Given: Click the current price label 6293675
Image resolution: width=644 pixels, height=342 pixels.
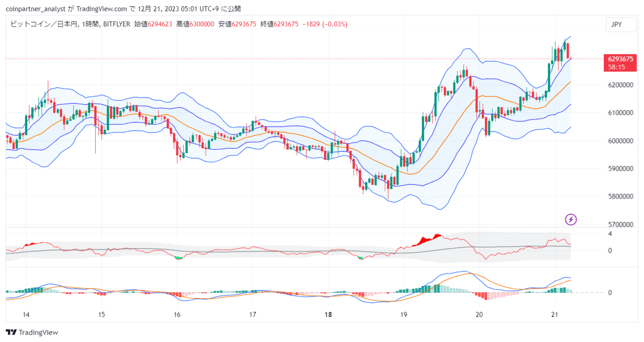Looking at the screenshot, I should coord(620,59).
